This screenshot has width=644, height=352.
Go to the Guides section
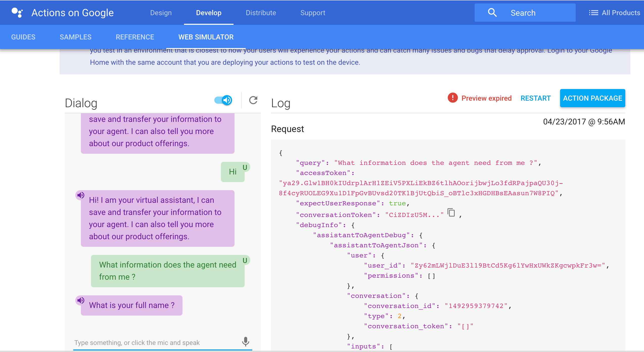tap(23, 37)
